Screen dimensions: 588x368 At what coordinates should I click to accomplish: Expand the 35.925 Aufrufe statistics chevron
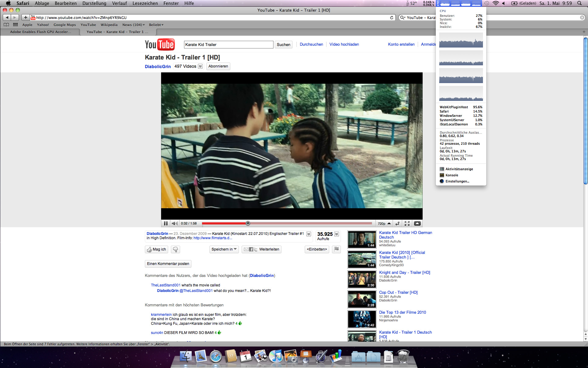(x=337, y=234)
